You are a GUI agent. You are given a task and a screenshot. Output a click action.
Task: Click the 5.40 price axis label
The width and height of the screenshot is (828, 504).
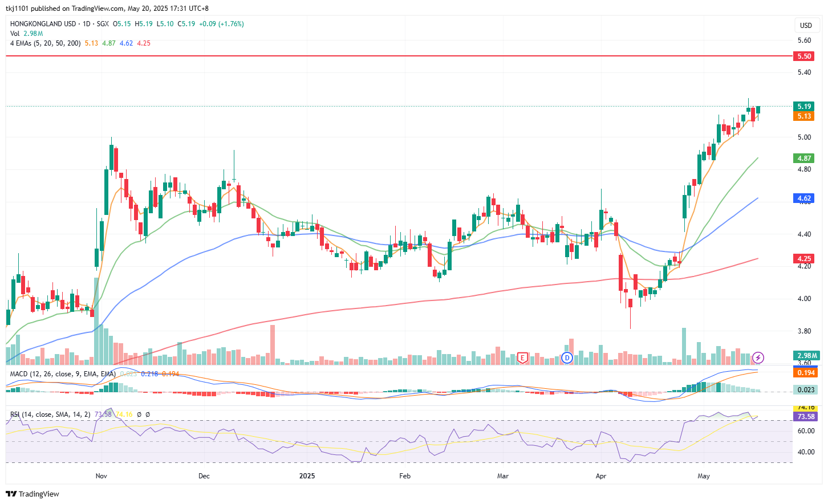(804, 72)
